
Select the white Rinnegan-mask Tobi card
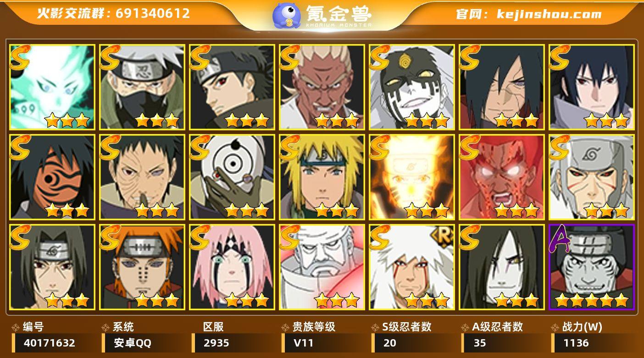[232, 177]
